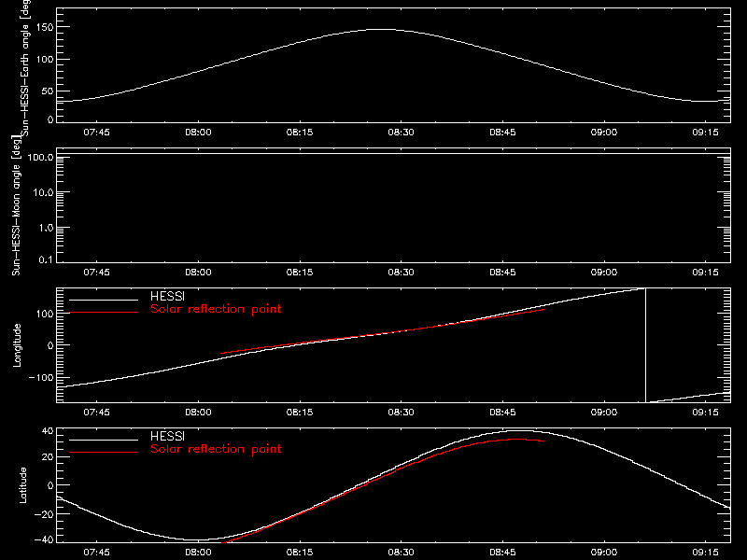
Task: Click the '0.1' tick on Moon angle axis
Action: click(46, 260)
